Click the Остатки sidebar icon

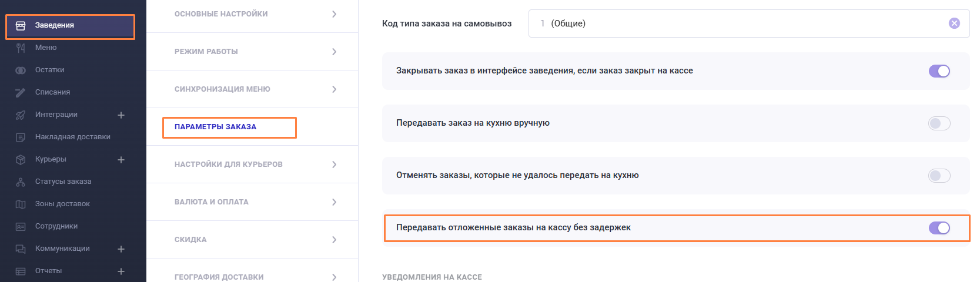[21, 70]
